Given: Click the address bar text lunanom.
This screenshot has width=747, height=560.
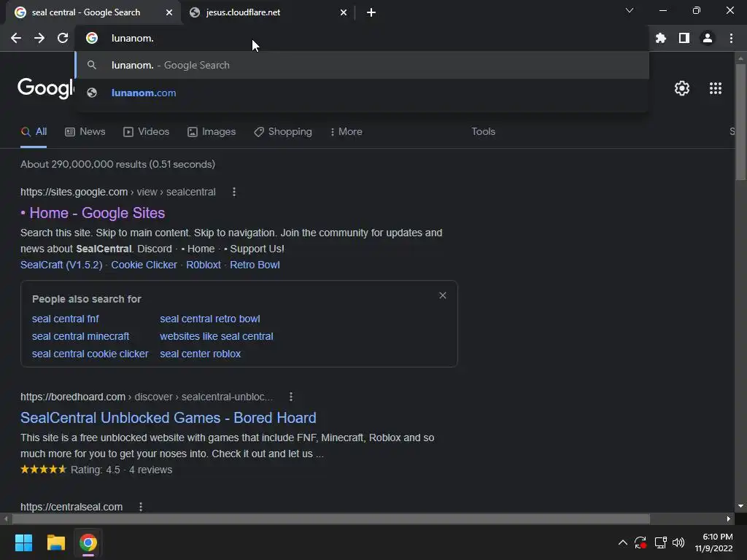Looking at the screenshot, I should coord(133,39).
